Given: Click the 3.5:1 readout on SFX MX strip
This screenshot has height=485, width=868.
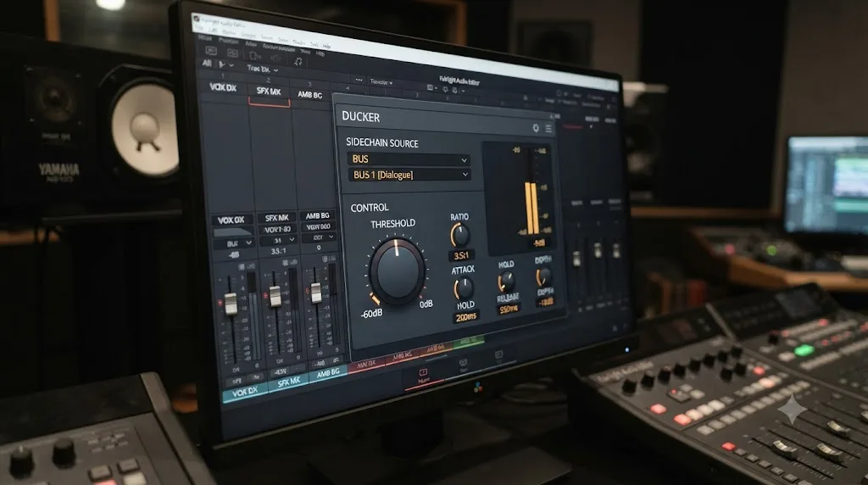Looking at the screenshot, I should 278,251.
